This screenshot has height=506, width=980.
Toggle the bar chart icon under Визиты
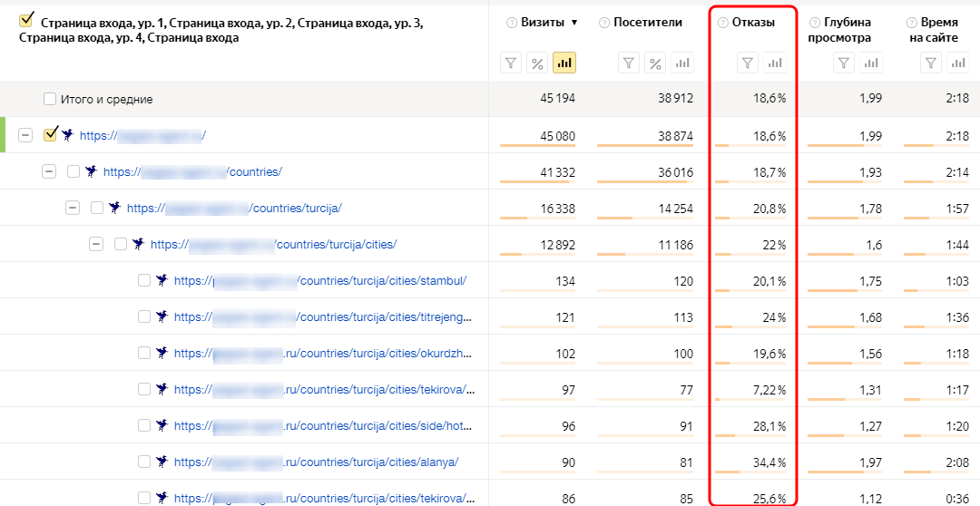pyautogui.click(x=564, y=63)
